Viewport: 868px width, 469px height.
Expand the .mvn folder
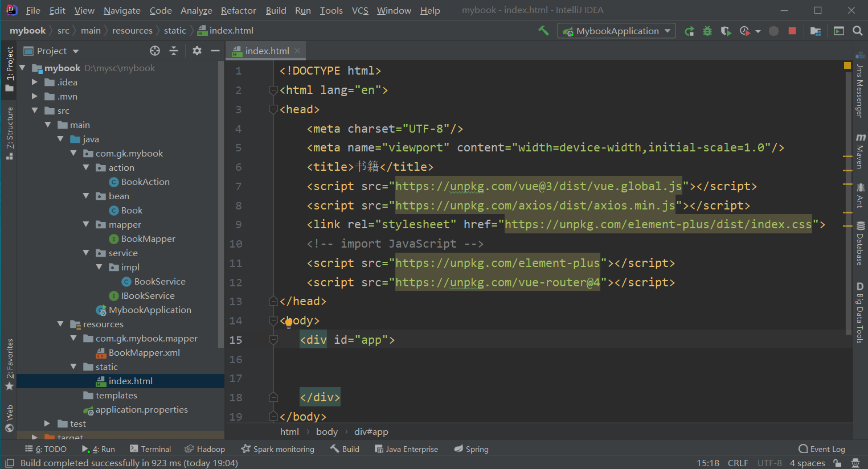[x=35, y=96]
